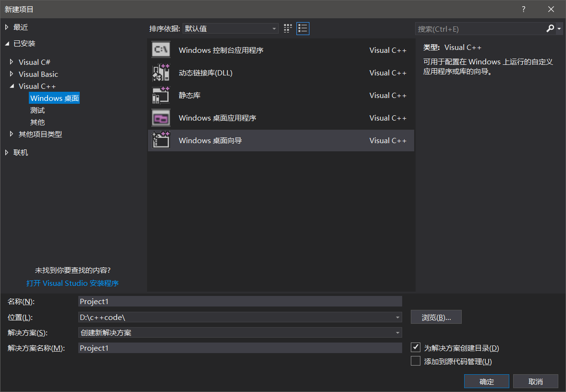Click Visual Basic tree label

click(x=38, y=74)
